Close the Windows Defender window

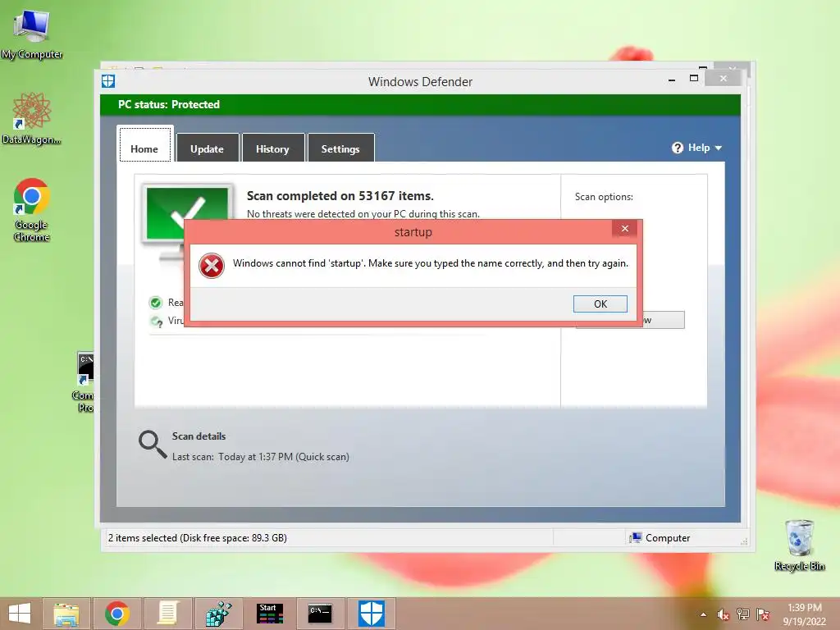[x=724, y=79]
